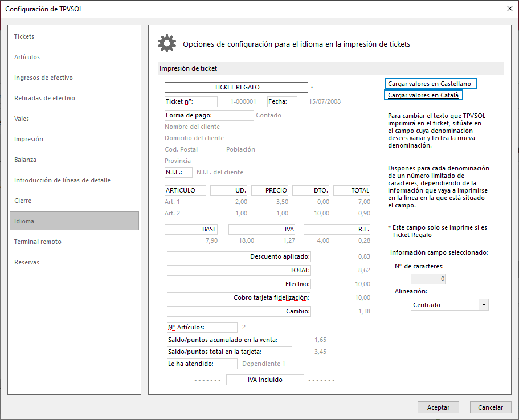Click the Impresión de ticket section header
Screen dimensions: 519x420
tap(331, 68)
